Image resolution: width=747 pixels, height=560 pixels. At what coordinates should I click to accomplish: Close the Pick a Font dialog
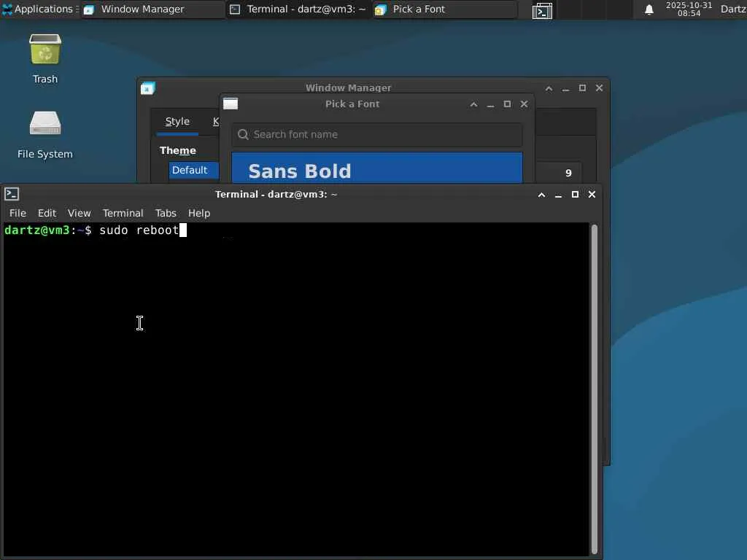524,104
